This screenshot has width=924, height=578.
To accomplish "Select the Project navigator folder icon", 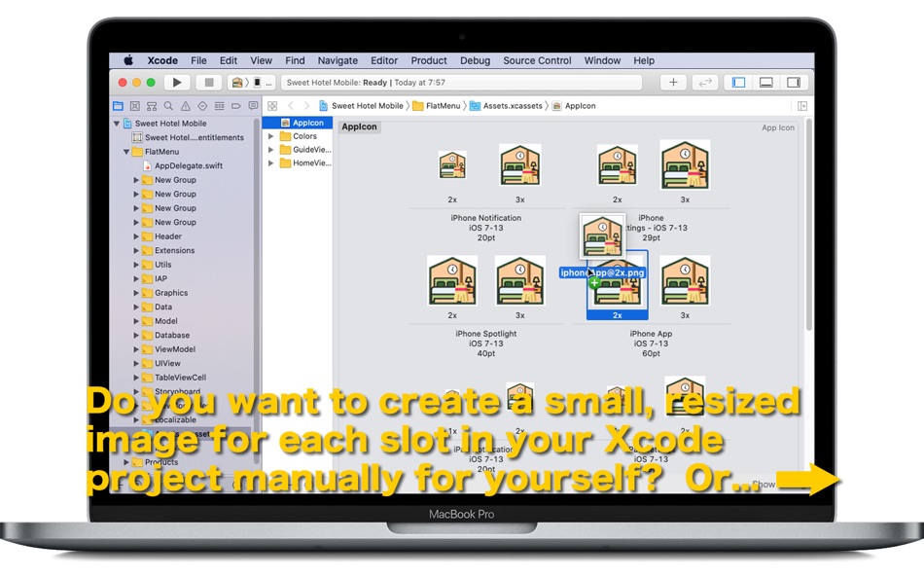I will 118,106.
